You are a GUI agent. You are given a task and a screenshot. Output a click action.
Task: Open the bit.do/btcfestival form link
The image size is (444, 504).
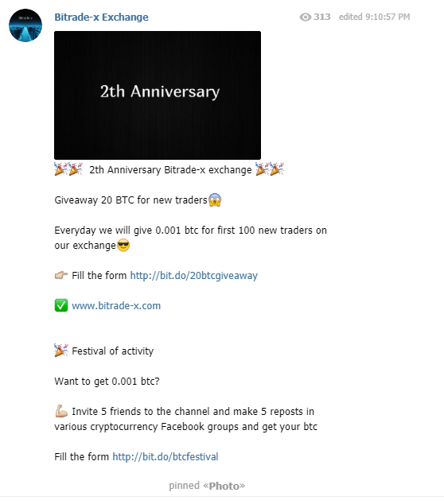(166, 457)
